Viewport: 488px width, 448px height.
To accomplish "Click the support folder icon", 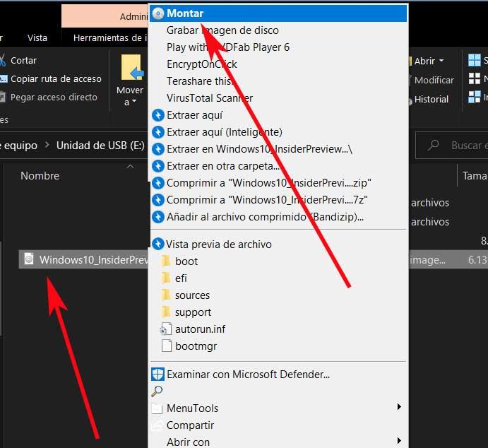I will click(x=167, y=312).
